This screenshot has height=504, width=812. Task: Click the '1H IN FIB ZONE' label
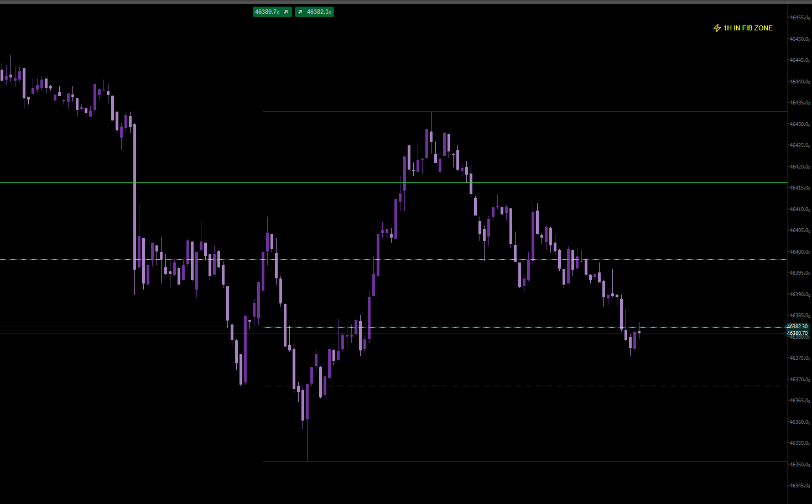[748, 28]
